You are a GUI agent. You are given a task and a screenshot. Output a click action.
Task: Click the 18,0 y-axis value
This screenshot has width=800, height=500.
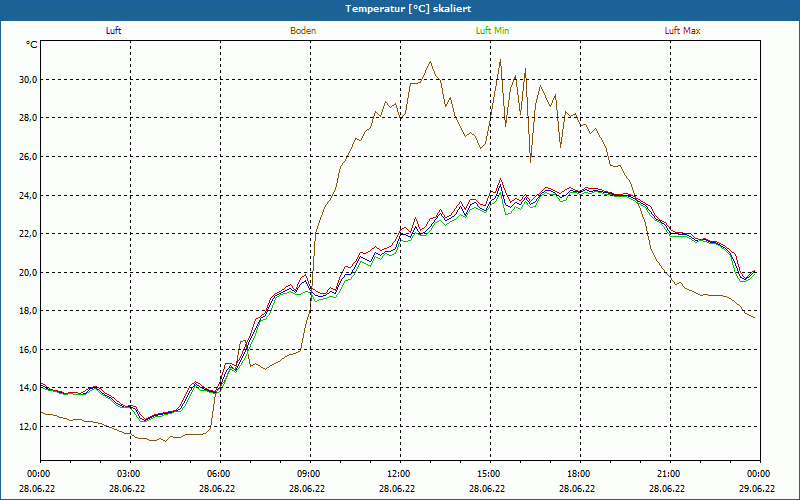29,311
